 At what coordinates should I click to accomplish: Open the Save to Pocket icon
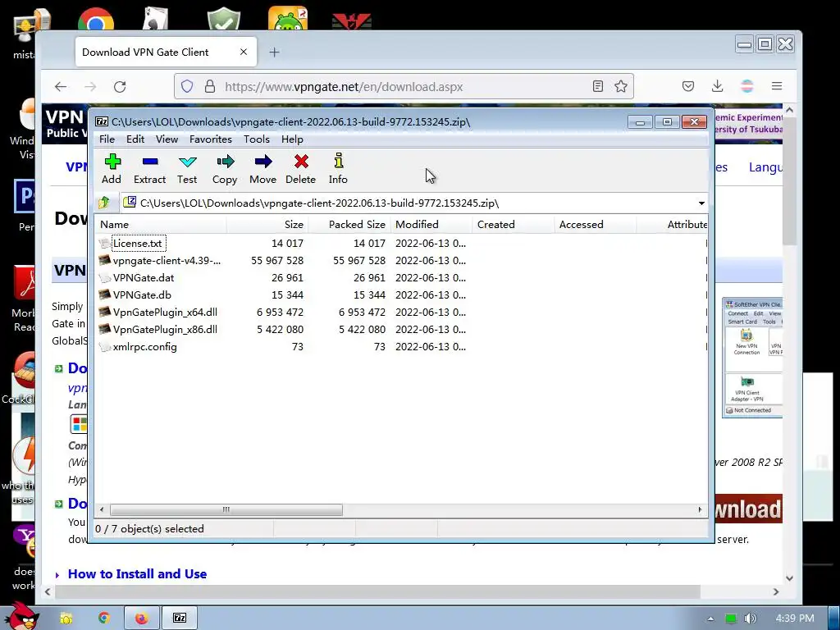pos(688,86)
